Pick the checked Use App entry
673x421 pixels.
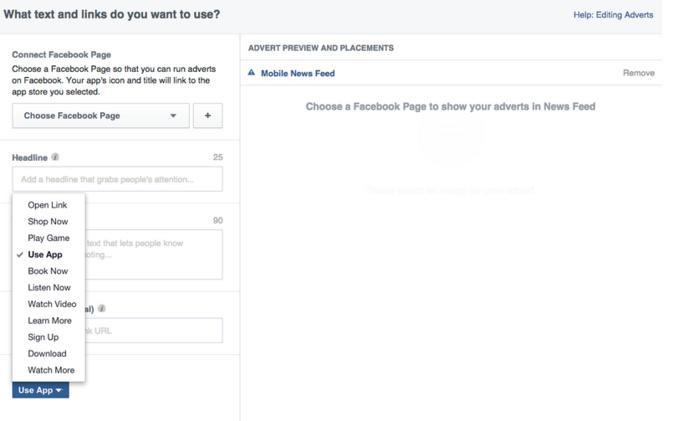[x=45, y=255]
